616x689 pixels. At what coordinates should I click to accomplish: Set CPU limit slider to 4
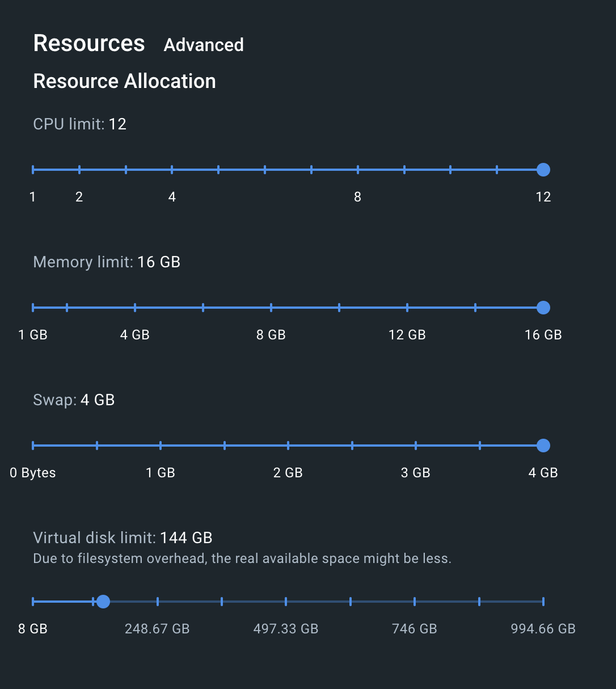click(x=172, y=170)
